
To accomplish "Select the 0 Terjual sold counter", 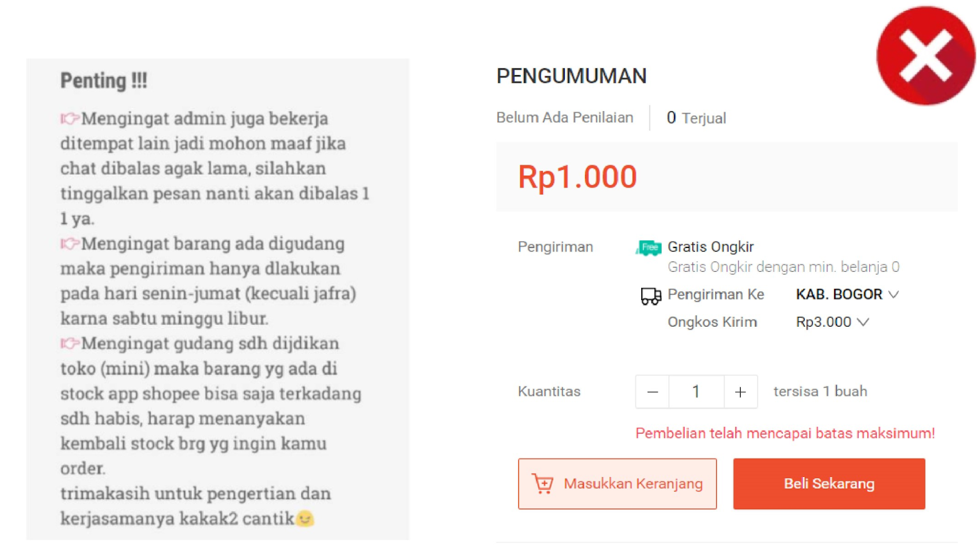I will 696,118.
